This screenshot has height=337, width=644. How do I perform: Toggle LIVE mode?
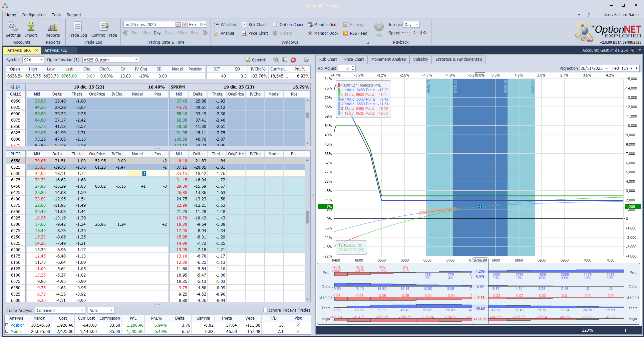pos(202,24)
